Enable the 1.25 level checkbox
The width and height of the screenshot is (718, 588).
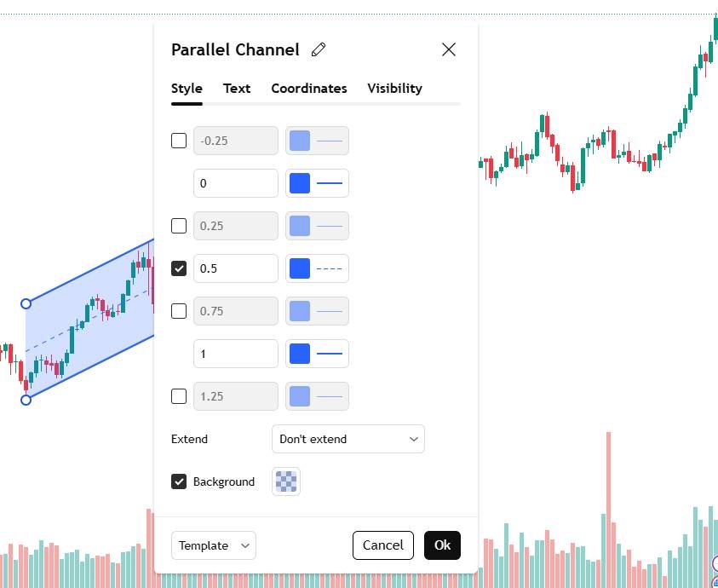pos(179,396)
